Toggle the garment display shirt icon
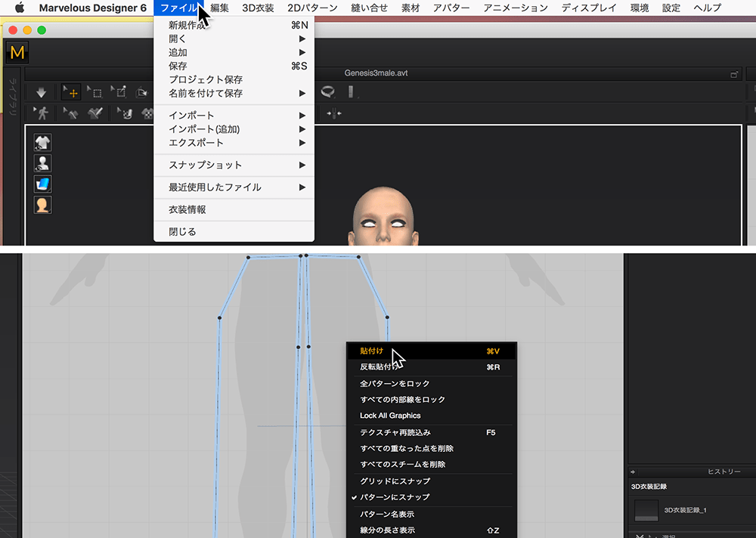The width and height of the screenshot is (756, 538). click(x=43, y=143)
